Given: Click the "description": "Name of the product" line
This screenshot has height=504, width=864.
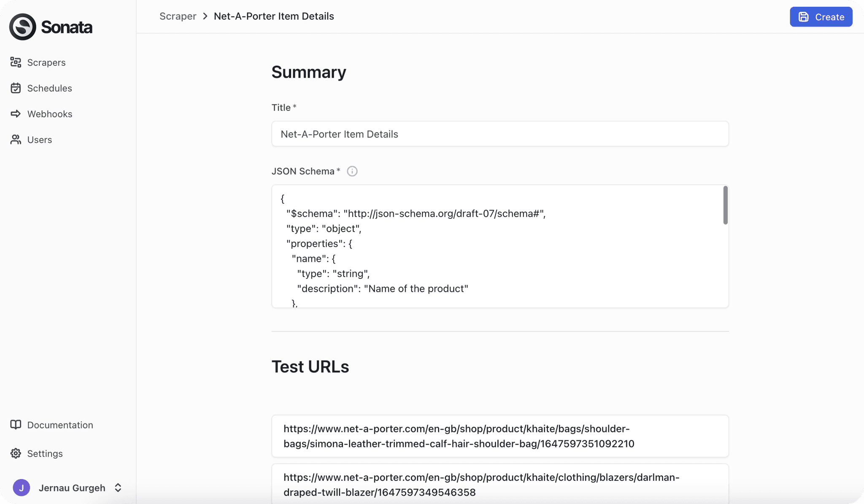Looking at the screenshot, I should 383,288.
